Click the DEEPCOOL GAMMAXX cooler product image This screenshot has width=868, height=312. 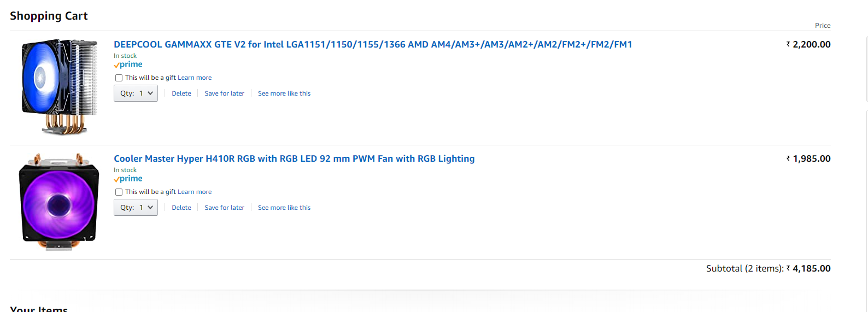[60, 86]
